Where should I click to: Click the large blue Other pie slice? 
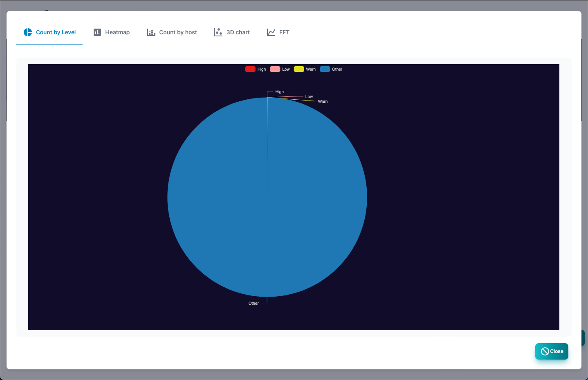267,197
